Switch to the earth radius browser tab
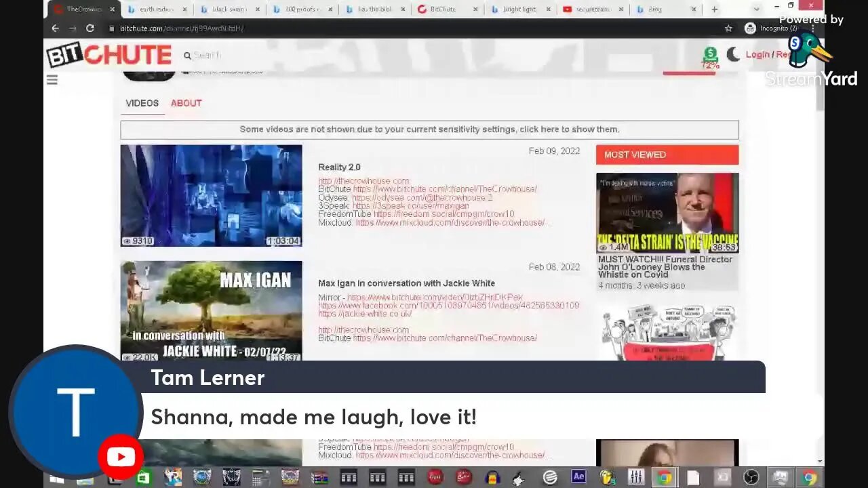This screenshot has width=868, height=488. pos(156,9)
